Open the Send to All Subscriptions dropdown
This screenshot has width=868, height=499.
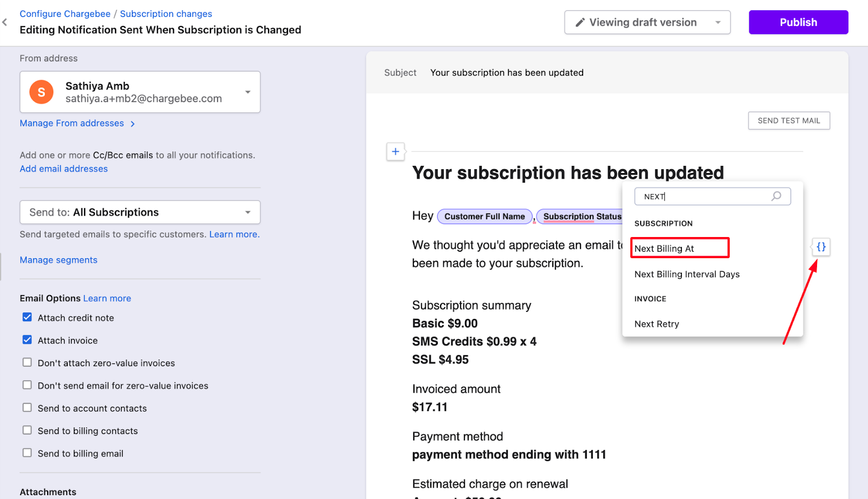(x=247, y=212)
